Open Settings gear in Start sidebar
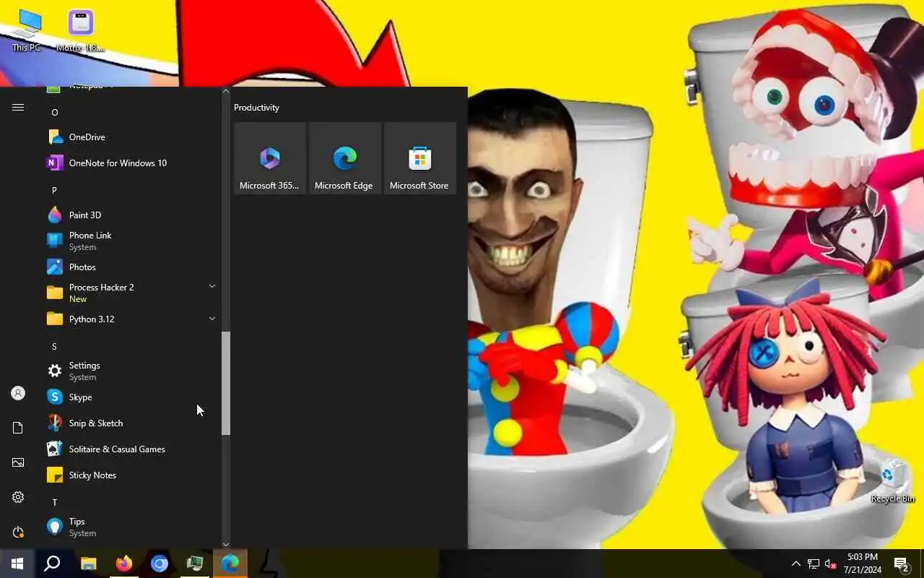Screen dimensions: 924x578 pyautogui.click(x=18, y=497)
